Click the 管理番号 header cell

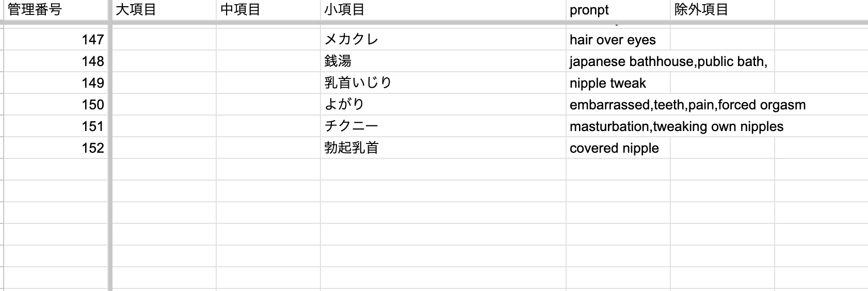pyautogui.click(x=56, y=10)
